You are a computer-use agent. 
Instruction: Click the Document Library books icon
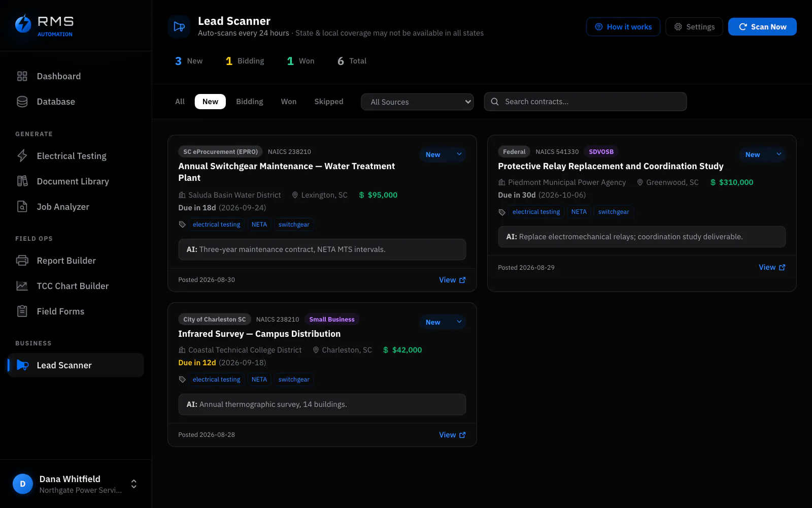point(22,181)
